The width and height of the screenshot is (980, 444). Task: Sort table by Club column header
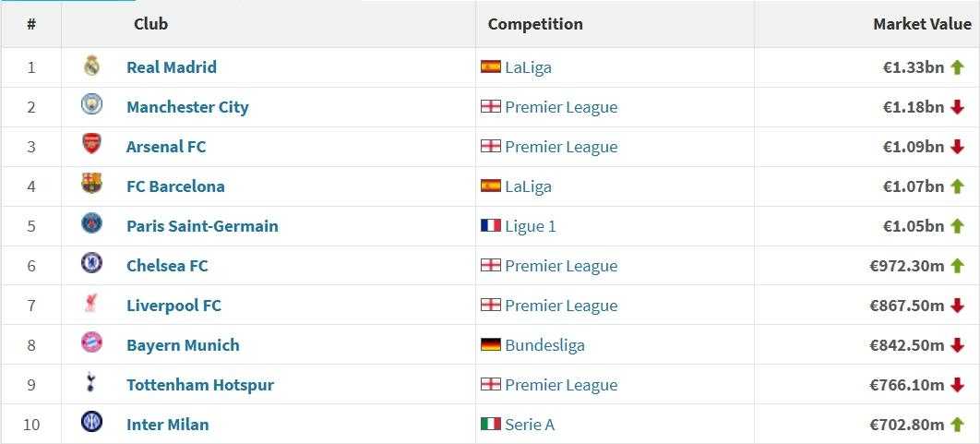tap(150, 24)
